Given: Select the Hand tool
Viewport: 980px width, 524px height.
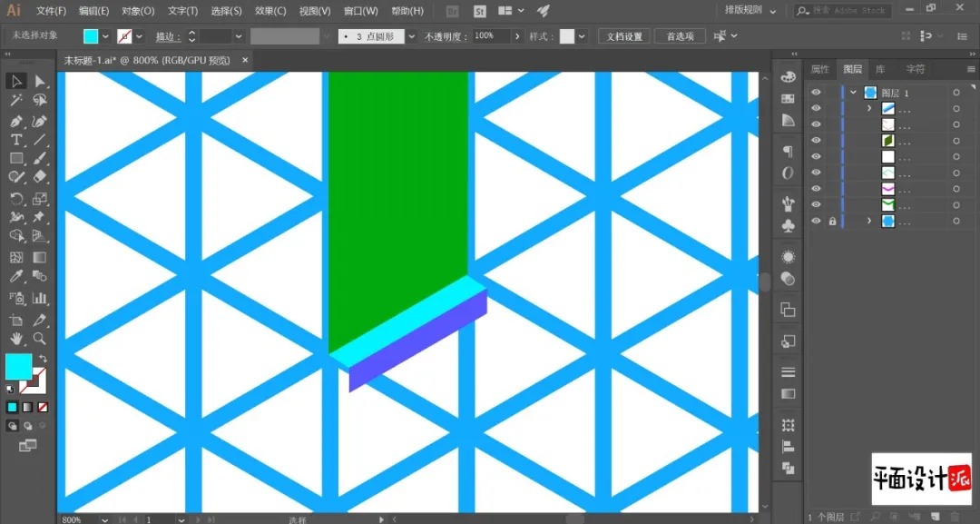Looking at the screenshot, I should 16,339.
